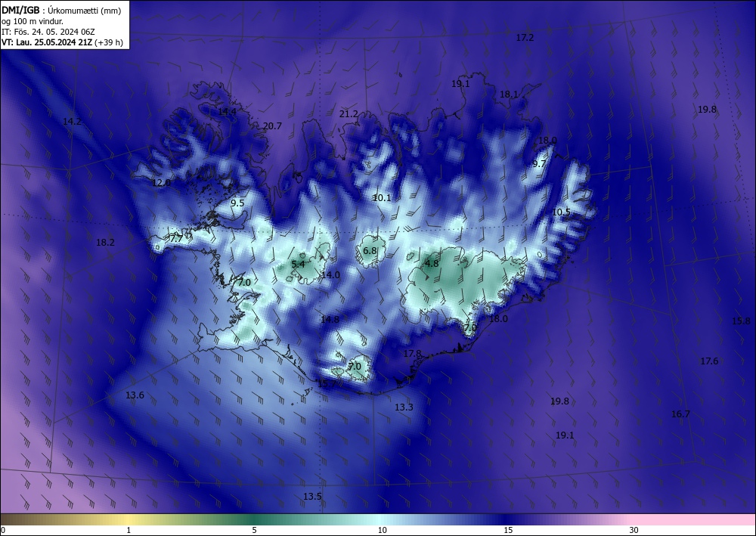
Task: Click the valid time 'VT: Lau. 25.05.2024 21Z'
Action: pos(47,42)
